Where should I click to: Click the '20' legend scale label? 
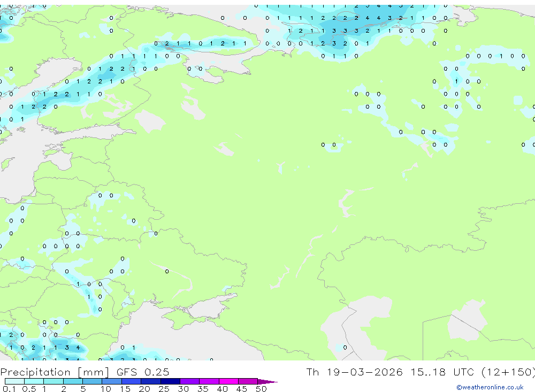pyautogui.click(x=144, y=389)
